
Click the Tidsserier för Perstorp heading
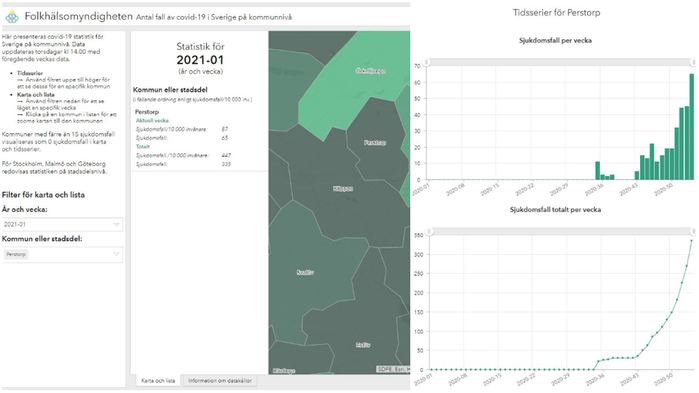pyautogui.click(x=556, y=13)
